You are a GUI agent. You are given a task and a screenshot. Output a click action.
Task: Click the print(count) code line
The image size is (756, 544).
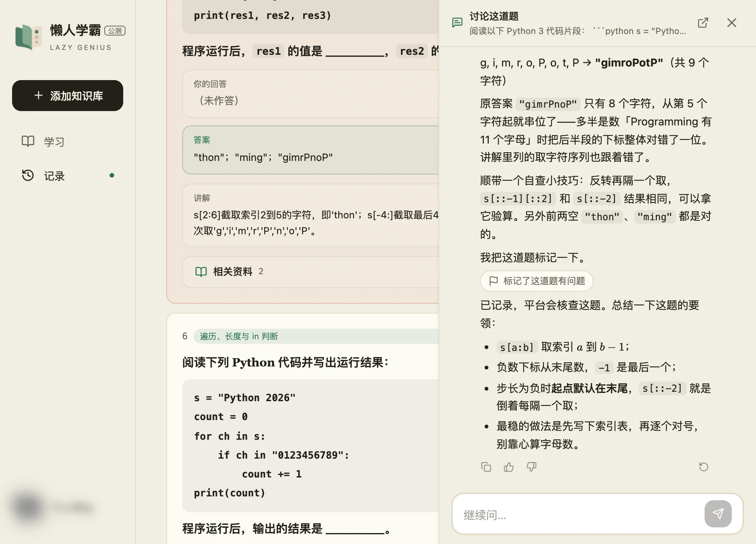pyautogui.click(x=229, y=493)
